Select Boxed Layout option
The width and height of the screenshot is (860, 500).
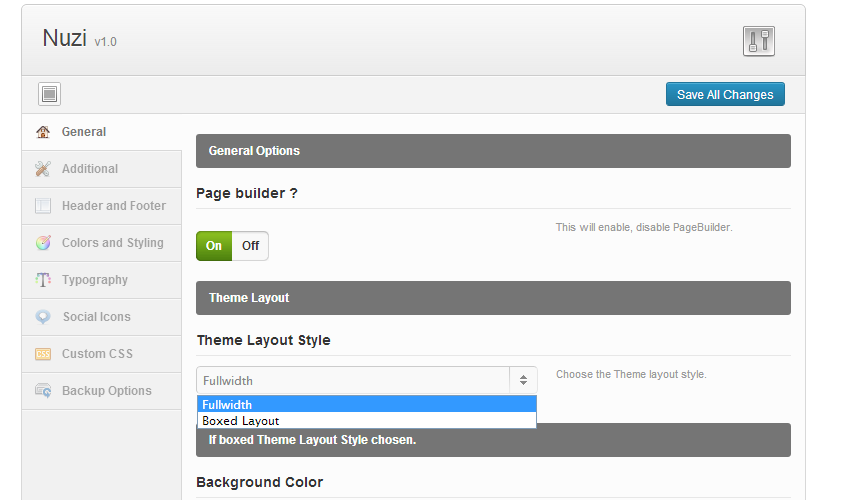[366, 421]
